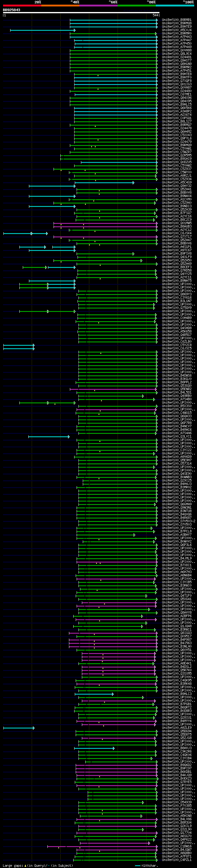Select hit label UniRef100_Q0DZU5
Screen dimensions: 197x868
click(x=176, y=162)
